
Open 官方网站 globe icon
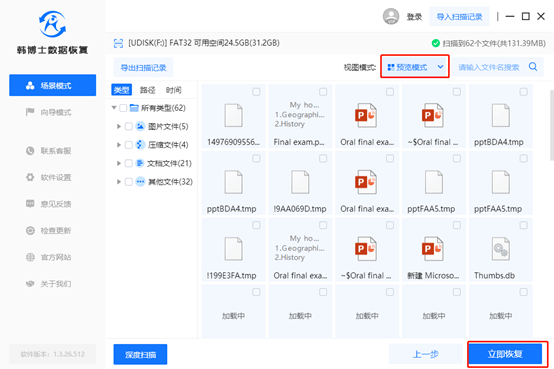pos(30,257)
